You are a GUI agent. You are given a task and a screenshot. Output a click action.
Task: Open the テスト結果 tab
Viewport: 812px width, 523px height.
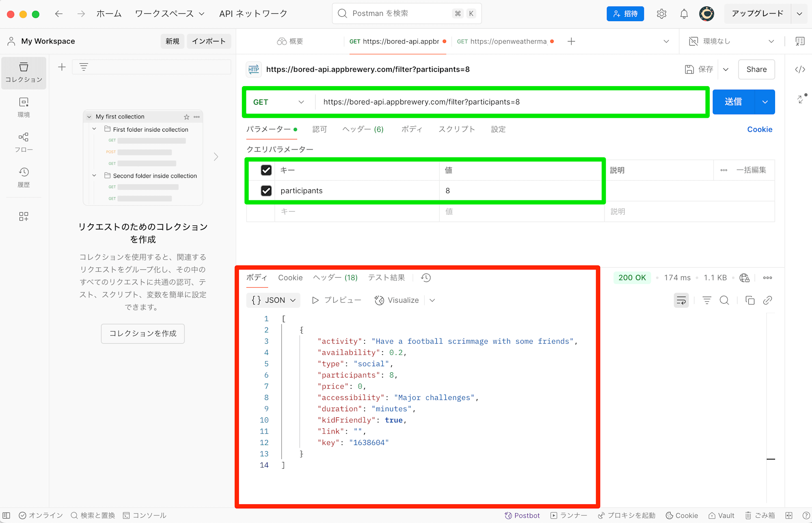point(386,278)
